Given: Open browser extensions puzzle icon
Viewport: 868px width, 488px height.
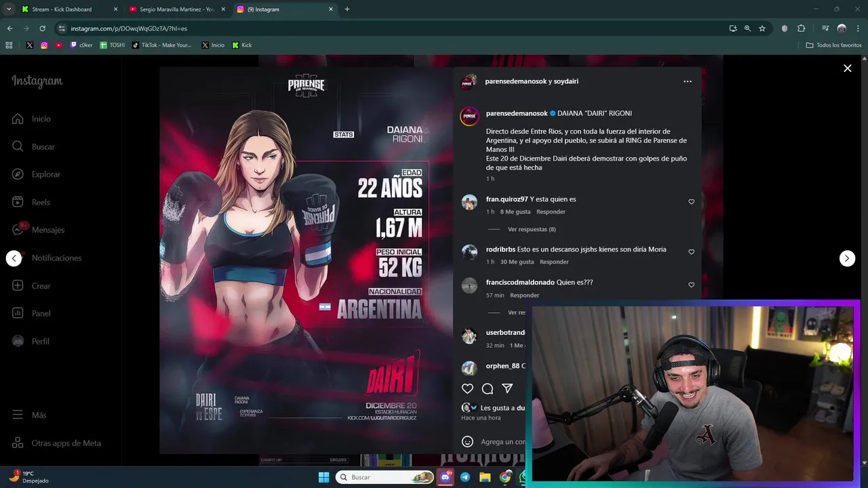Looking at the screenshot, I should (x=801, y=28).
